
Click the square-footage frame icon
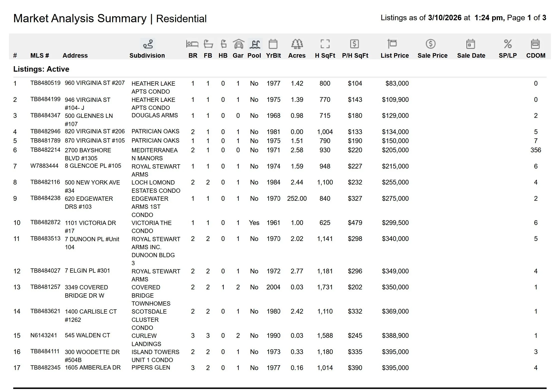(325, 44)
